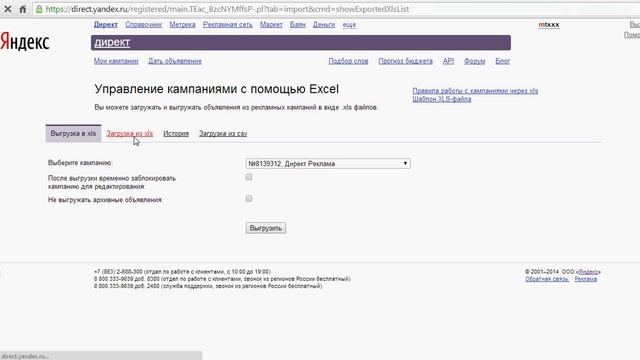The width and height of the screenshot is (640, 360).
Task: Open the Блог link
Action: tap(503, 61)
